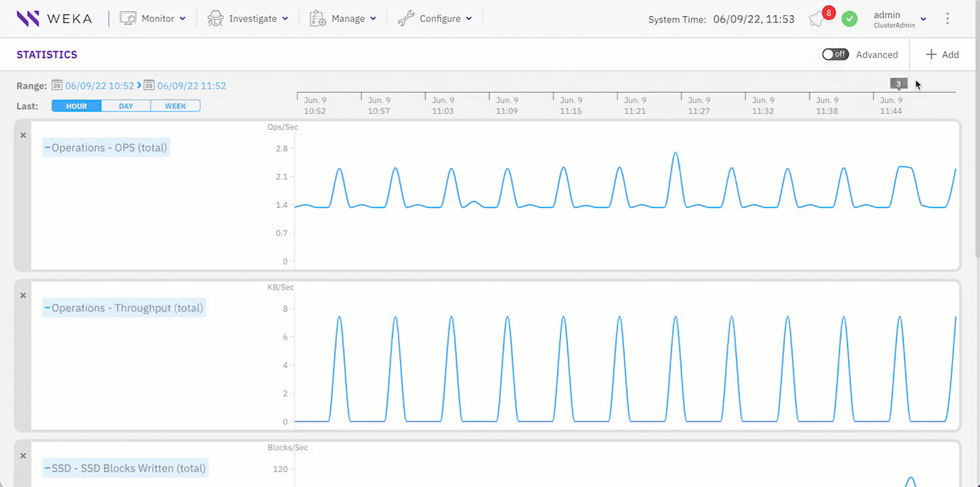
Task: Remove the Operations - Throughput chart
Action: coord(22,295)
